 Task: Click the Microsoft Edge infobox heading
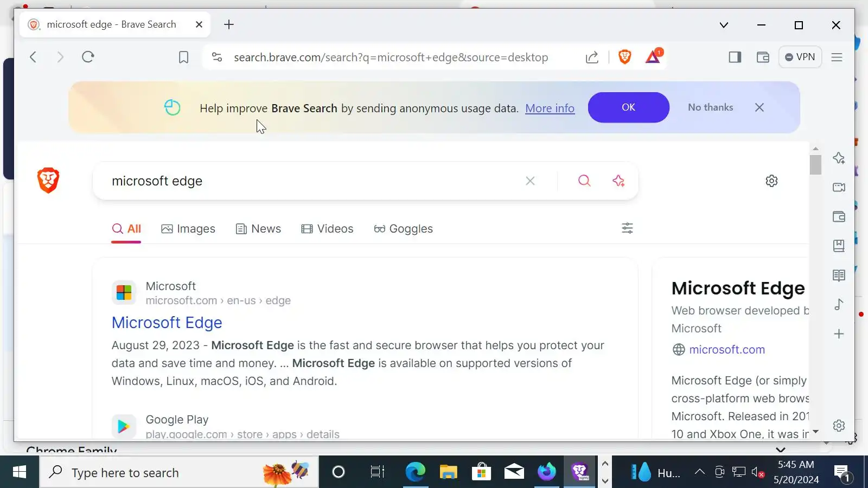pos(738,288)
